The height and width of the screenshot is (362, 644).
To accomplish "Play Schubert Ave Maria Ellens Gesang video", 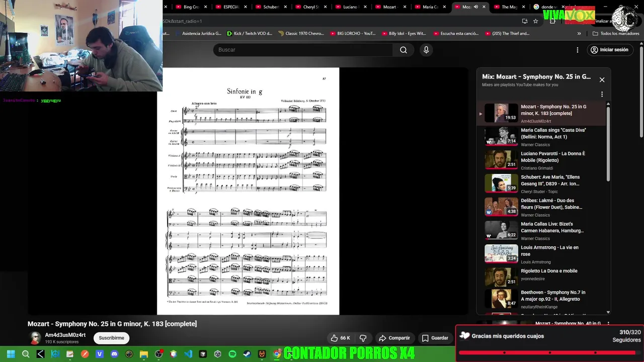I will (542, 184).
